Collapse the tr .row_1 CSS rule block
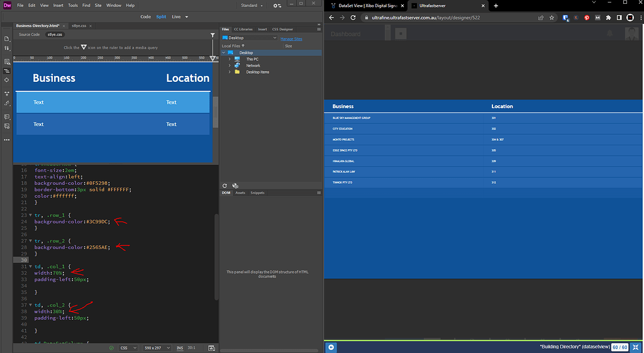The width and height of the screenshot is (644, 353). pyautogui.click(x=30, y=215)
